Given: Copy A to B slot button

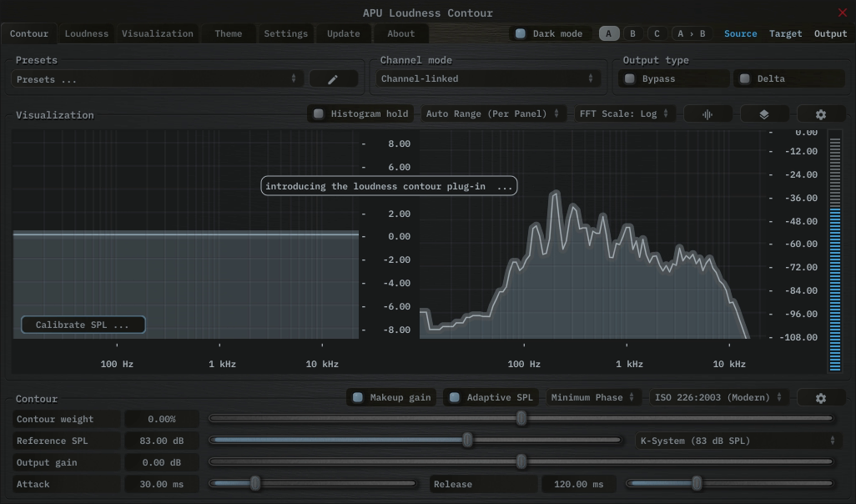Looking at the screenshot, I should [691, 33].
